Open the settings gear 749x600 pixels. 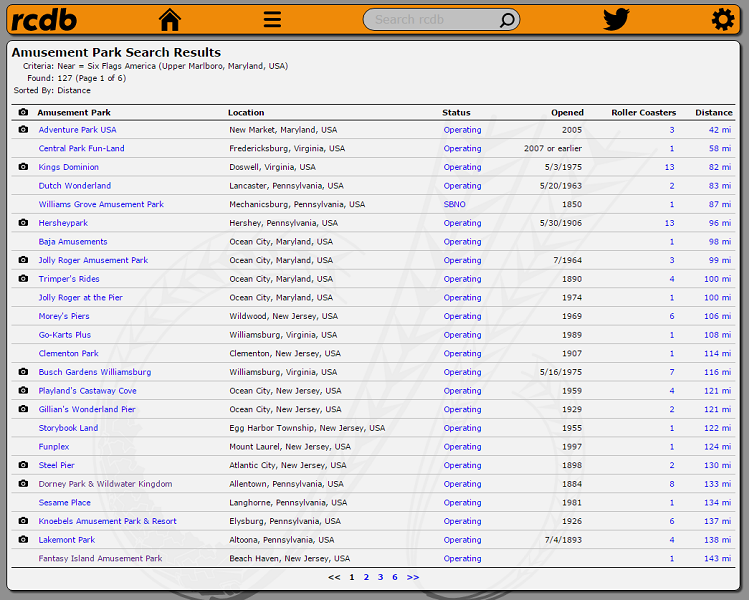point(723,20)
